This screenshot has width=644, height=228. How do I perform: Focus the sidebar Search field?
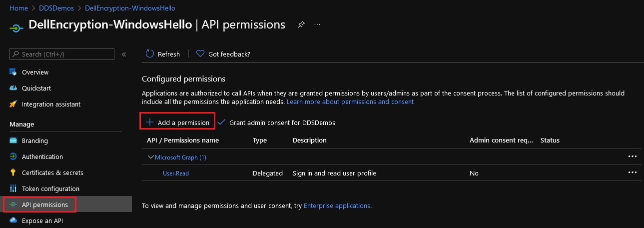coord(65,54)
